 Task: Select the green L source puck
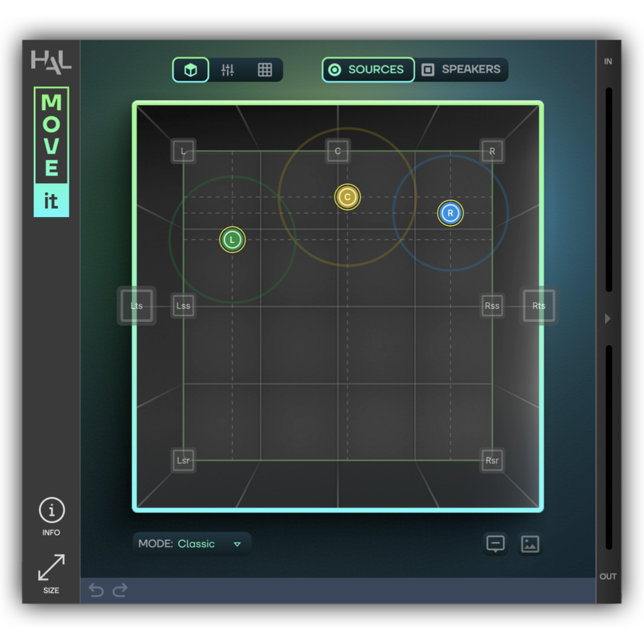[233, 240]
